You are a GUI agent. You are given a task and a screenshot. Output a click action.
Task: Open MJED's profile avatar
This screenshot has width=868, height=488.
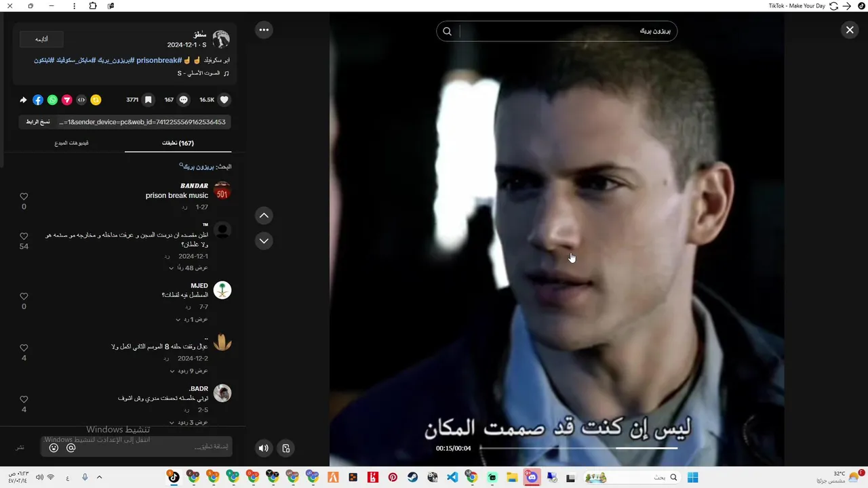(x=222, y=290)
